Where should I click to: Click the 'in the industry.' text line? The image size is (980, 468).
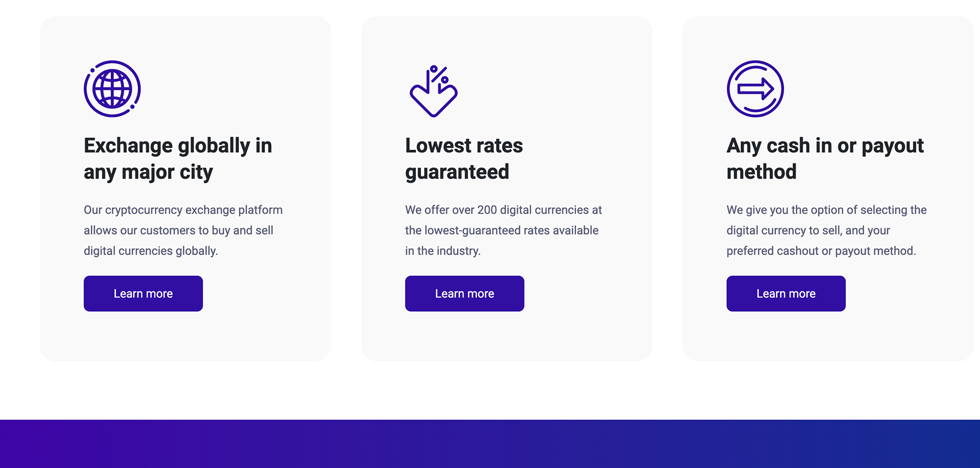click(443, 251)
